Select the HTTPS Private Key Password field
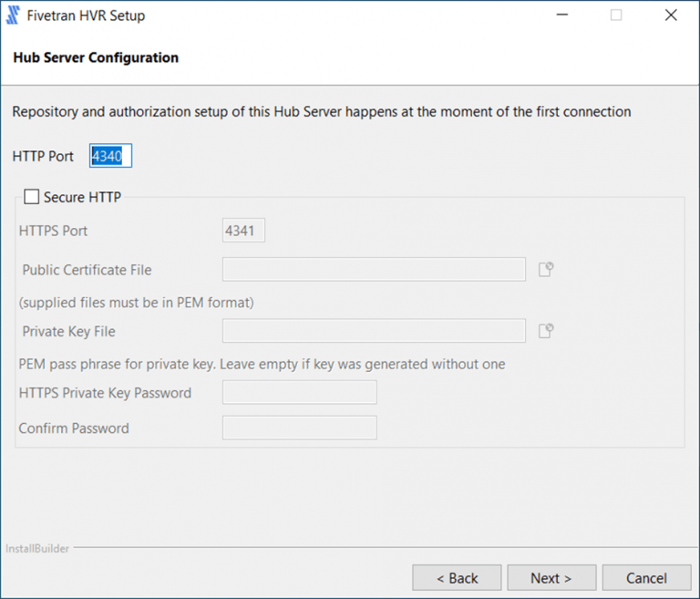700x599 pixels. [299, 393]
